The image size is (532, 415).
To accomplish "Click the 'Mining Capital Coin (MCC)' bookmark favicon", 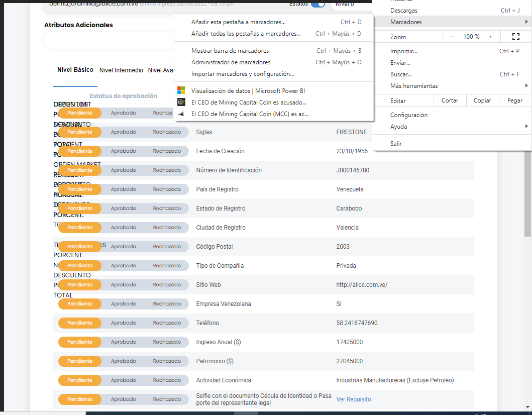I will (x=181, y=114).
